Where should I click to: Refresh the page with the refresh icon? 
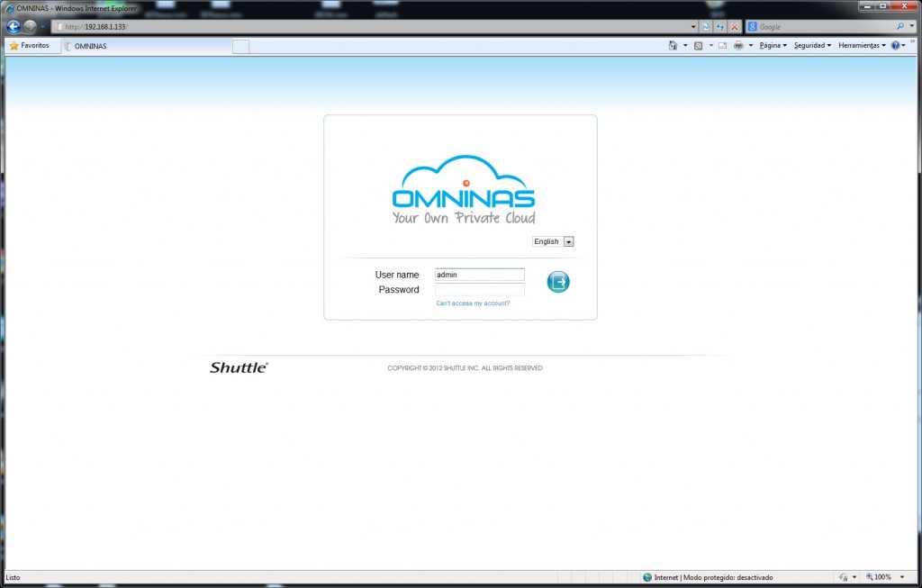point(720,26)
